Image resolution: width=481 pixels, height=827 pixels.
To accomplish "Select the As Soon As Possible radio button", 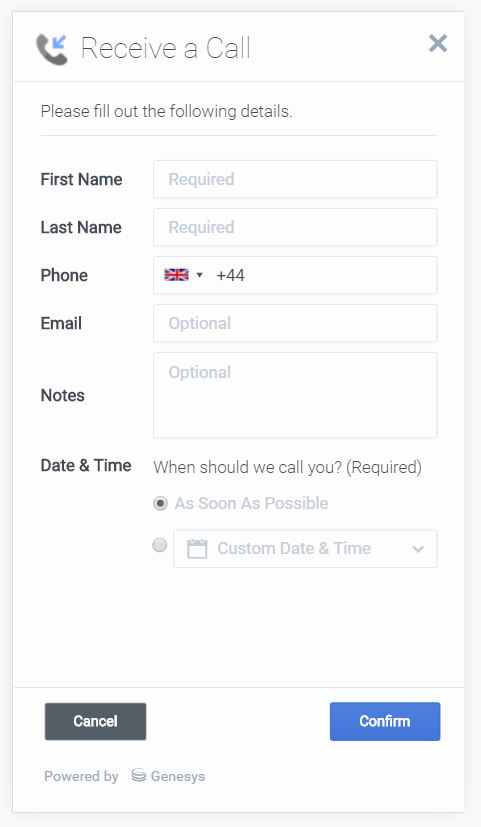I will pos(160,503).
